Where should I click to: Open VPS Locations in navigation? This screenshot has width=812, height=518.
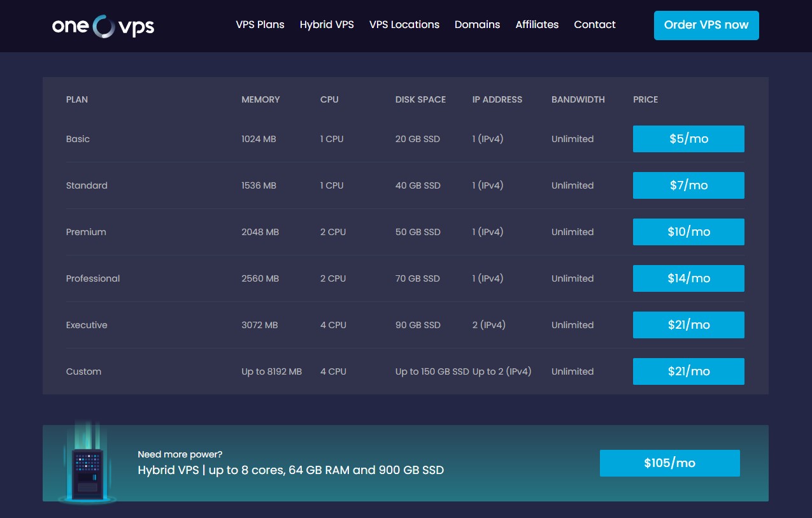click(404, 24)
